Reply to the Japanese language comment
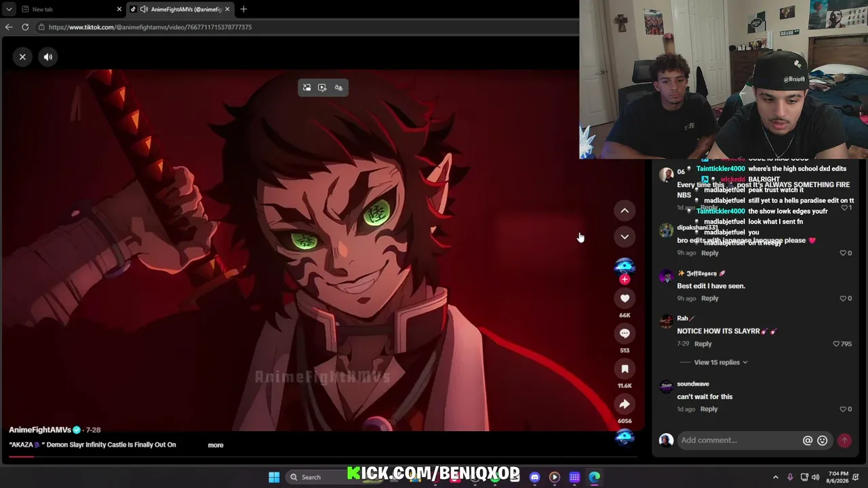The height and width of the screenshot is (488, 868). click(709, 253)
